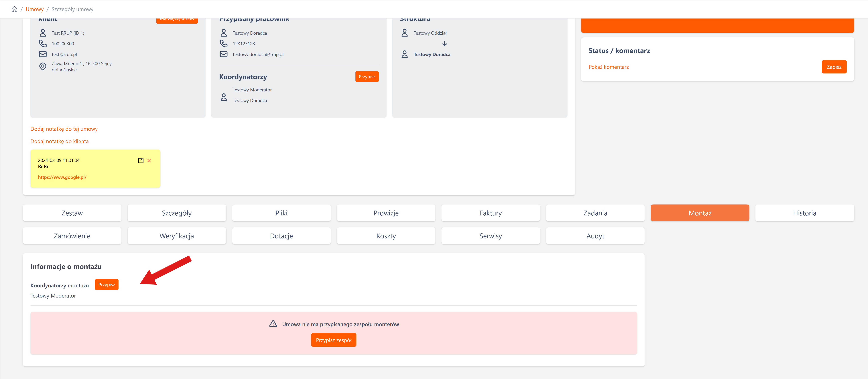Click the warning triangle icon in the alert
The image size is (868, 379).
tap(273, 324)
